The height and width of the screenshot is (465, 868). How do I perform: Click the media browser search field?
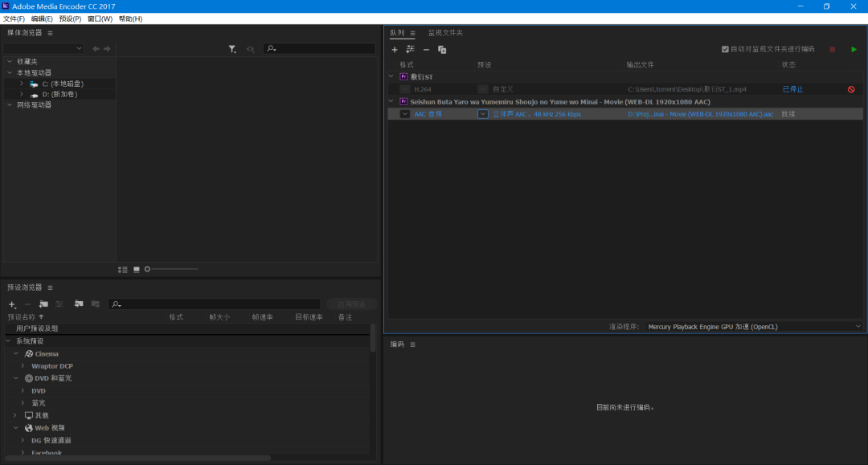(319, 49)
